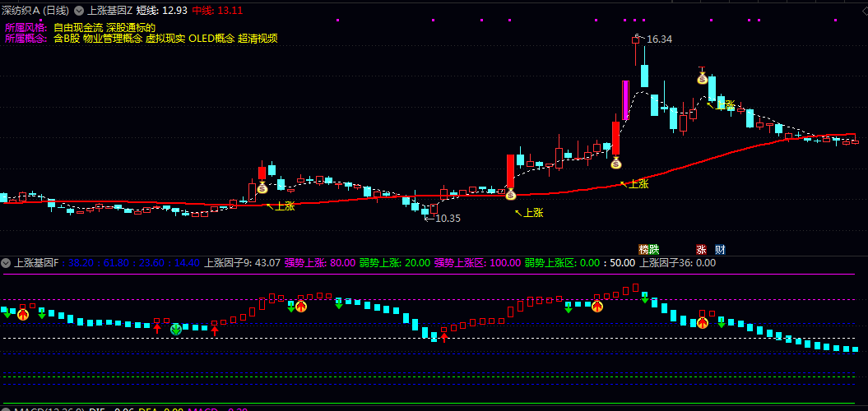Click the magenta candle before the 16.34 peak
Image resolution: width=868 pixels, height=411 pixels.
[625, 100]
